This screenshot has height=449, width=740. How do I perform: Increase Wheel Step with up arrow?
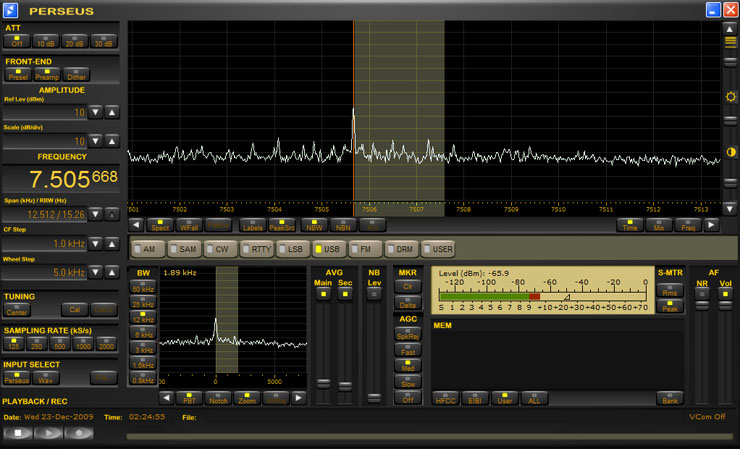[x=112, y=272]
